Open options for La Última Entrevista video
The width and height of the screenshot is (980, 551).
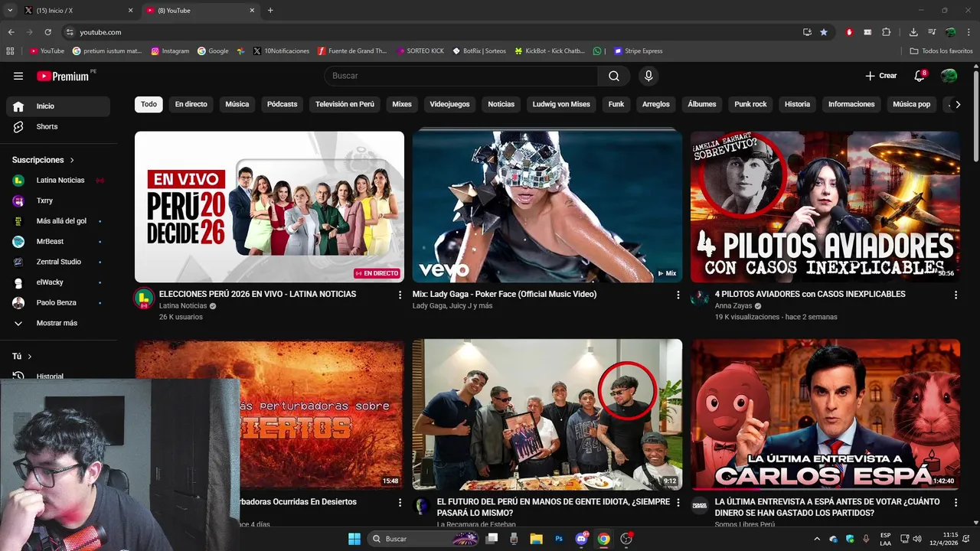pyautogui.click(x=955, y=503)
